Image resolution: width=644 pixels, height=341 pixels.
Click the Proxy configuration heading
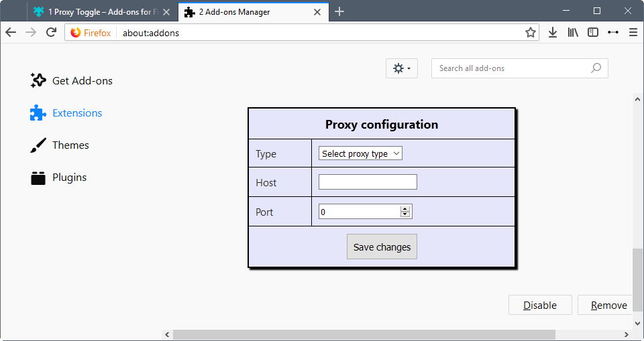(382, 125)
